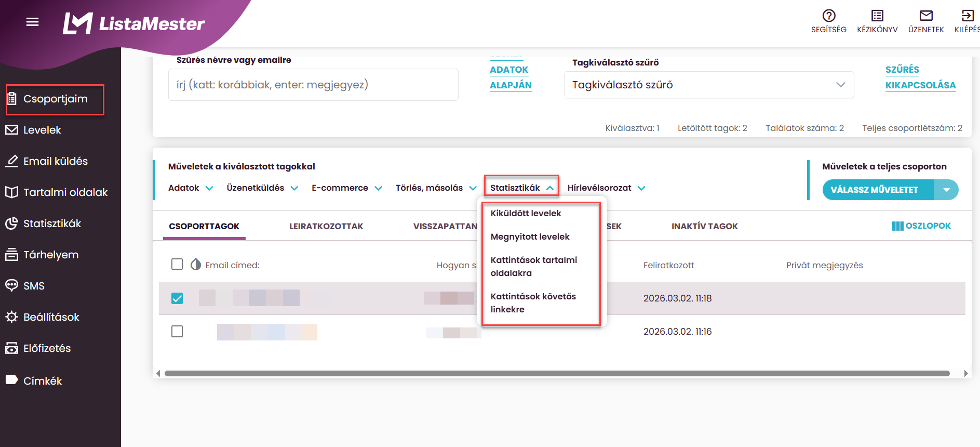
Task: Expand the E-commerce dropdown
Action: pyautogui.click(x=347, y=188)
